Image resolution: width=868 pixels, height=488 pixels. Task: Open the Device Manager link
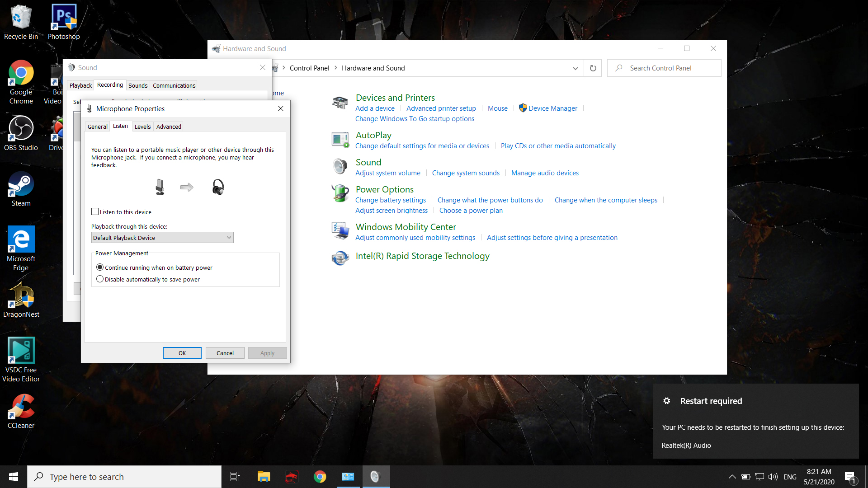click(x=553, y=108)
